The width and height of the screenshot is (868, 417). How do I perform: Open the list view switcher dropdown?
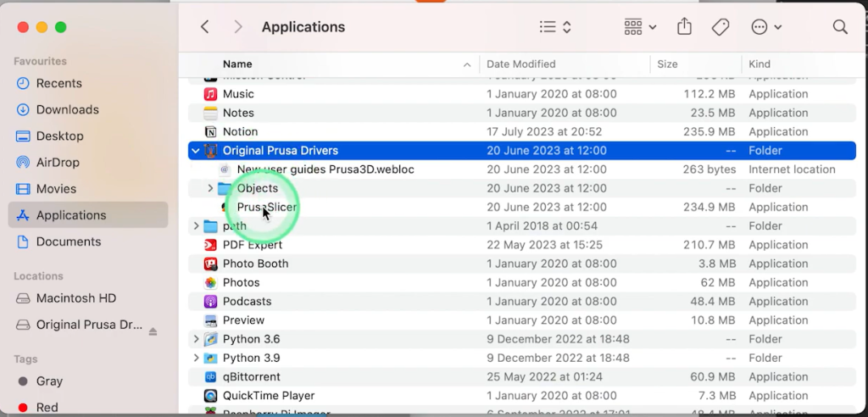click(555, 27)
